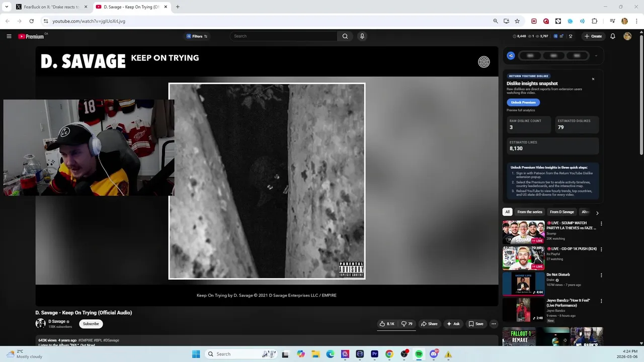Select the From D Savage chip

pos(562,212)
